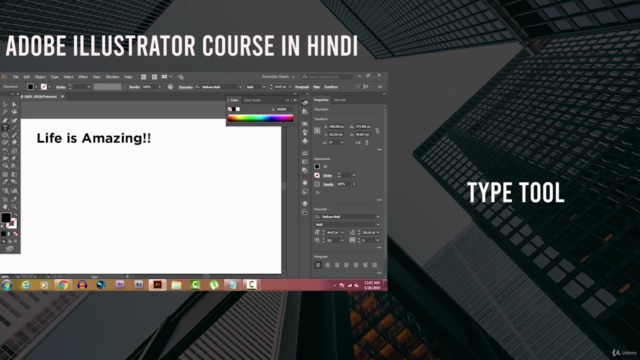Open the fill color dropdown in control bar
The image size is (640, 360).
pyautogui.click(x=36, y=87)
